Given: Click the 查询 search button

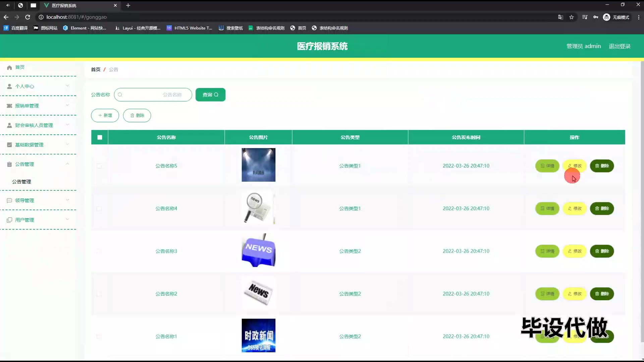Looking at the screenshot, I should [210, 95].
